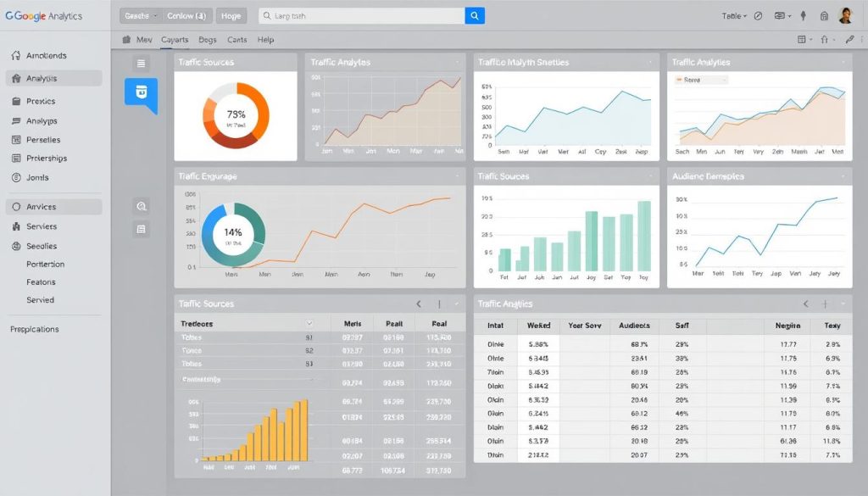Click the Meris column header
Viewport: 868px width, 496px height.
point(353,323)
